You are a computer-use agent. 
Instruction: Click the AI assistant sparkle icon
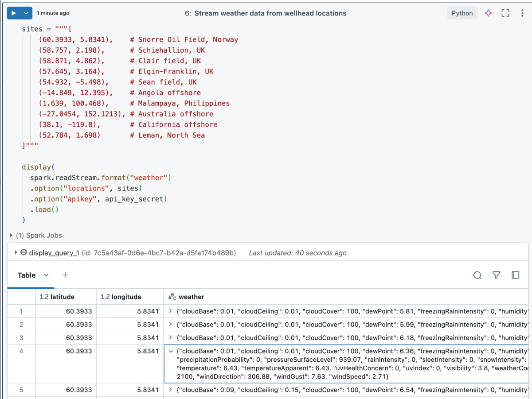[488, 13]
